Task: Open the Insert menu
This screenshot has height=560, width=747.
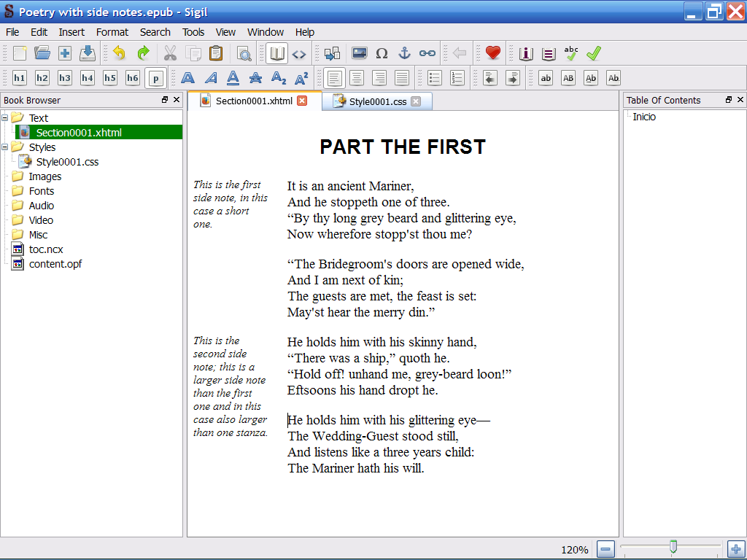Action: 71,32
